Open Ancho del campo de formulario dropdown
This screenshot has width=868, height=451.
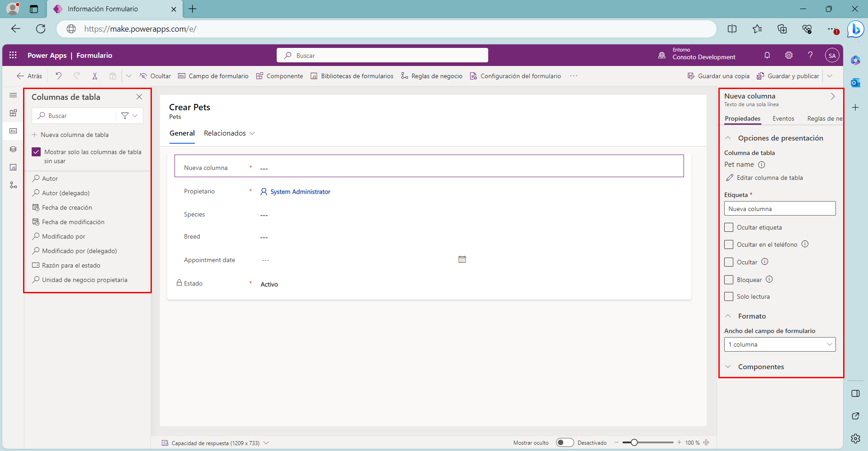pyautogui.click(x=780, y=344)
